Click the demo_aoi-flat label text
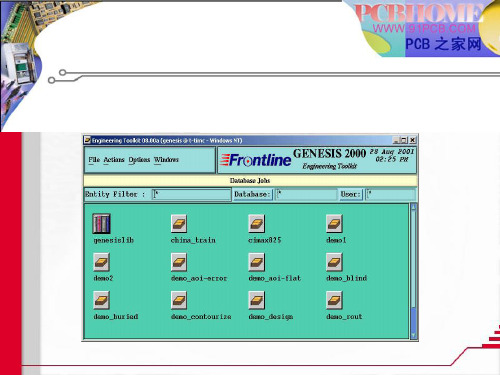The width and height of the screenshot is (500, 375). (275, 278)
